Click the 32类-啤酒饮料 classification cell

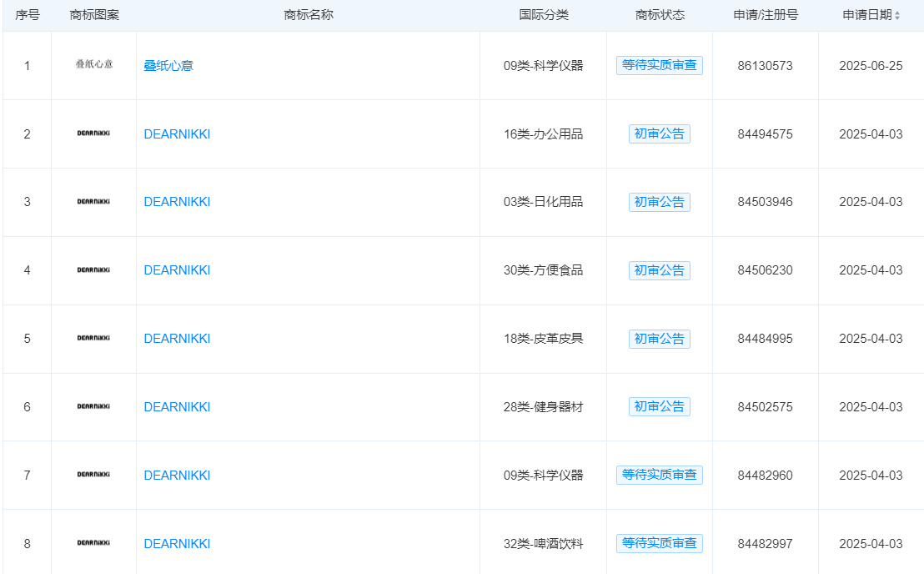point(544,543)
